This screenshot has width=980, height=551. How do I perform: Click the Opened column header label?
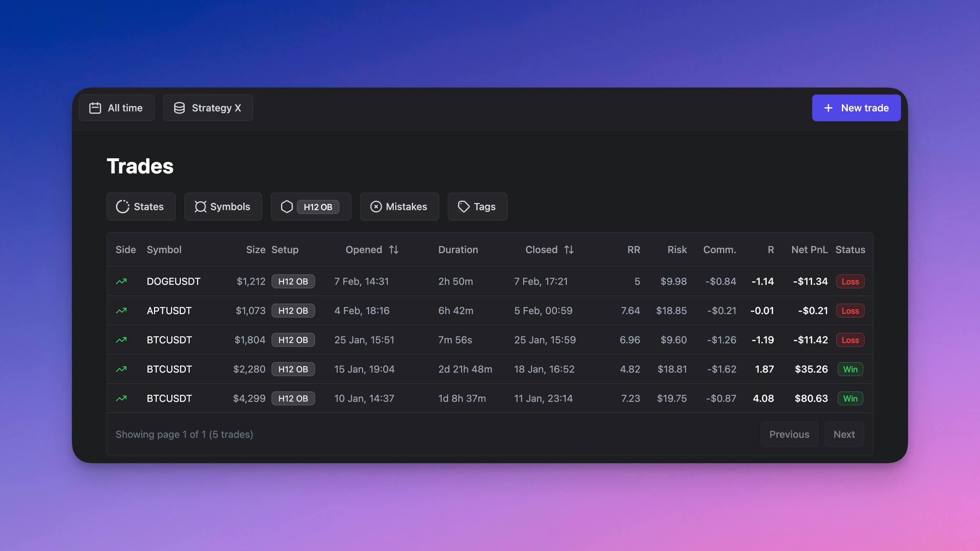pyautogui.click(x=364, y=250)
